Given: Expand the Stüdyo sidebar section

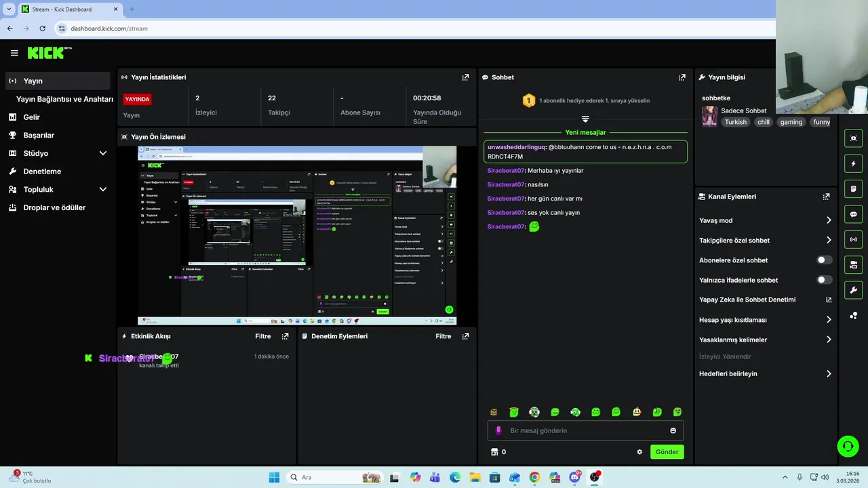Looking at the screenshot, I should click(103, 153).
